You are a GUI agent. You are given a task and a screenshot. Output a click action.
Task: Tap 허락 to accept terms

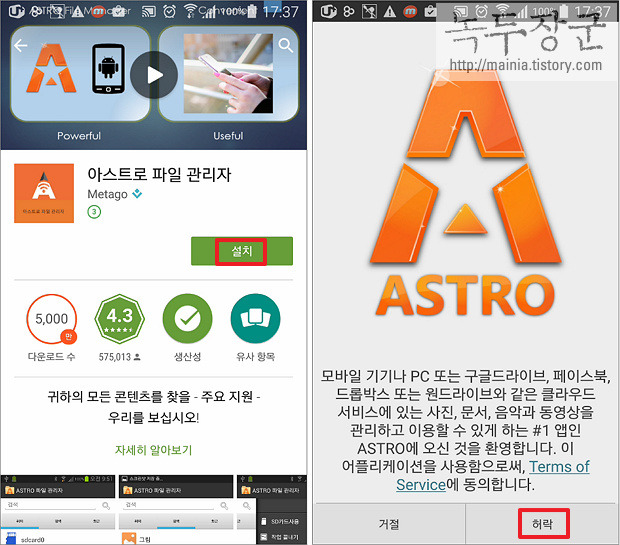click(542, 524)
